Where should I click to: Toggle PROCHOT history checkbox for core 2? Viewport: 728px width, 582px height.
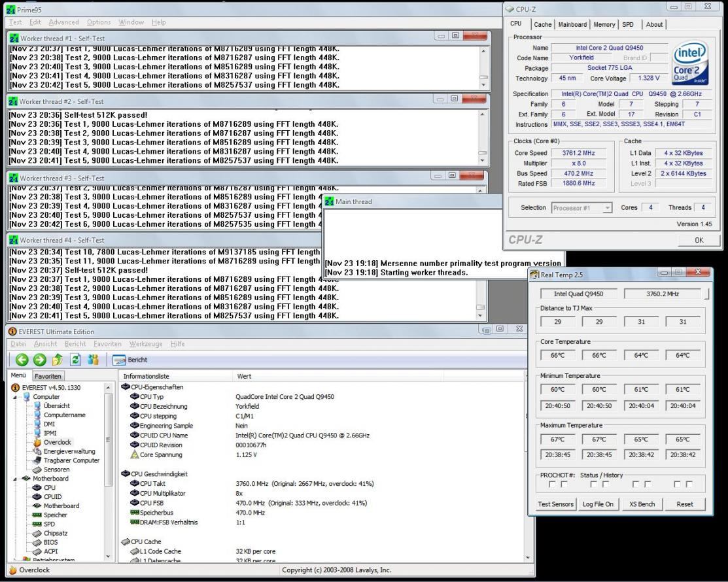tap(648, 485)
